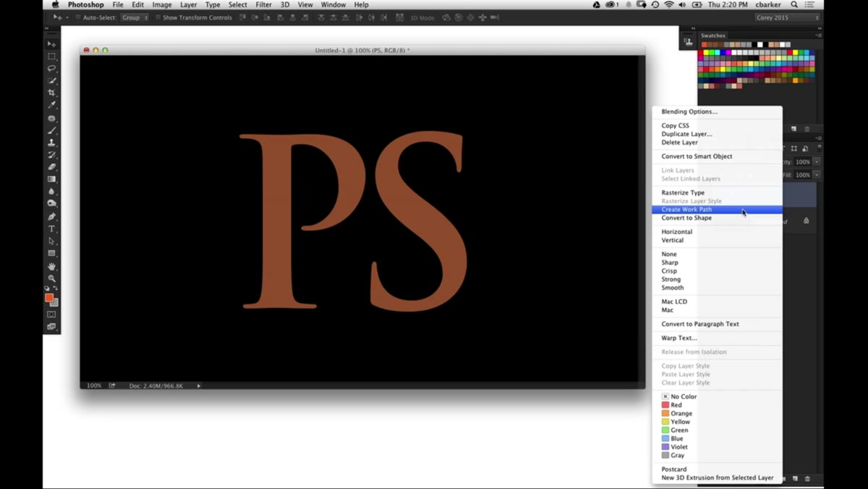Select the Gradient tool
This screenshot has height=489, width=868.
tap(51, 179)
